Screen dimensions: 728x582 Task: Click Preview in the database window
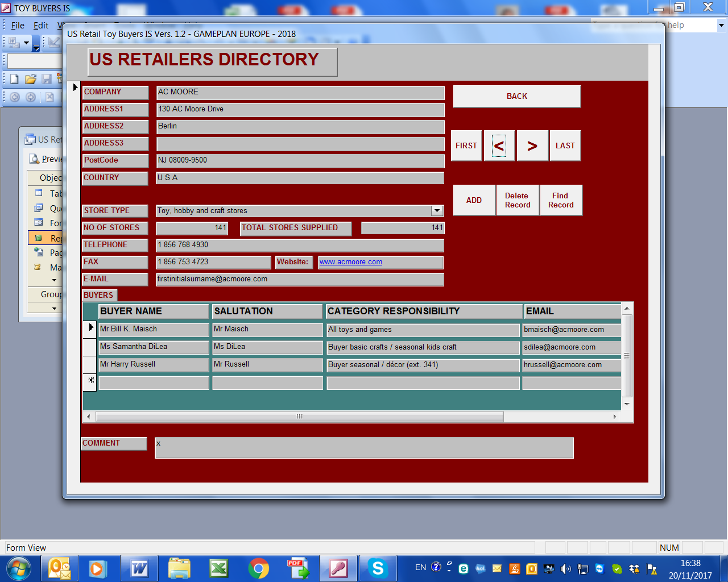tap(45, 159)
